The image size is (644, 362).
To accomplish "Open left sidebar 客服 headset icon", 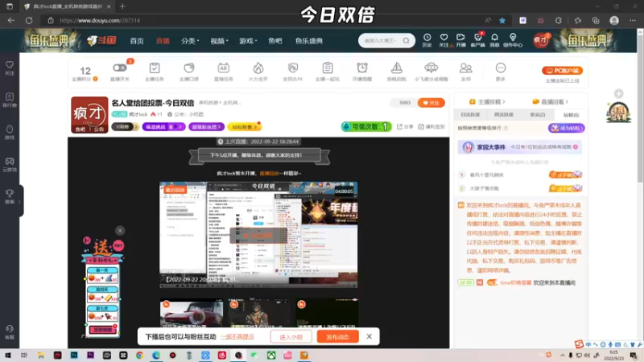I will point(10,332).
